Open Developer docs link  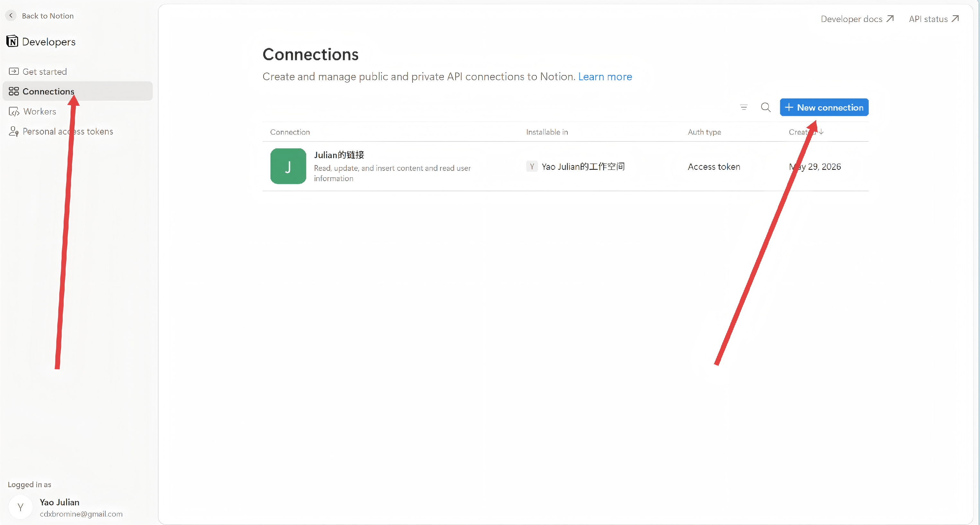[x=857, y=19]
